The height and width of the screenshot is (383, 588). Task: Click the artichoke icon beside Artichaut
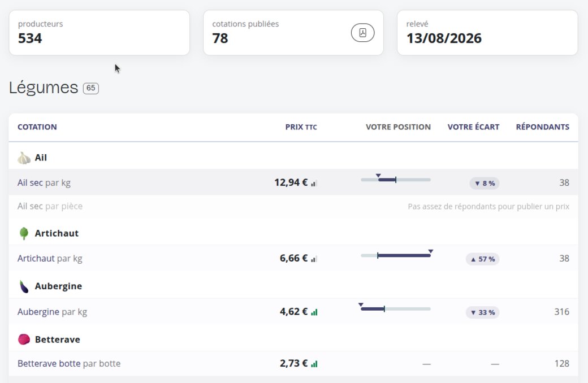click(x=24, y=233)
